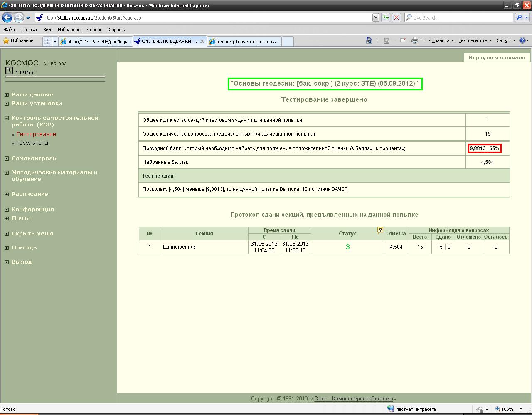Viewport: 532px width, 415px height.
Task: Click the 105% zoom control in status bar
Action: (x=506, y=409)
